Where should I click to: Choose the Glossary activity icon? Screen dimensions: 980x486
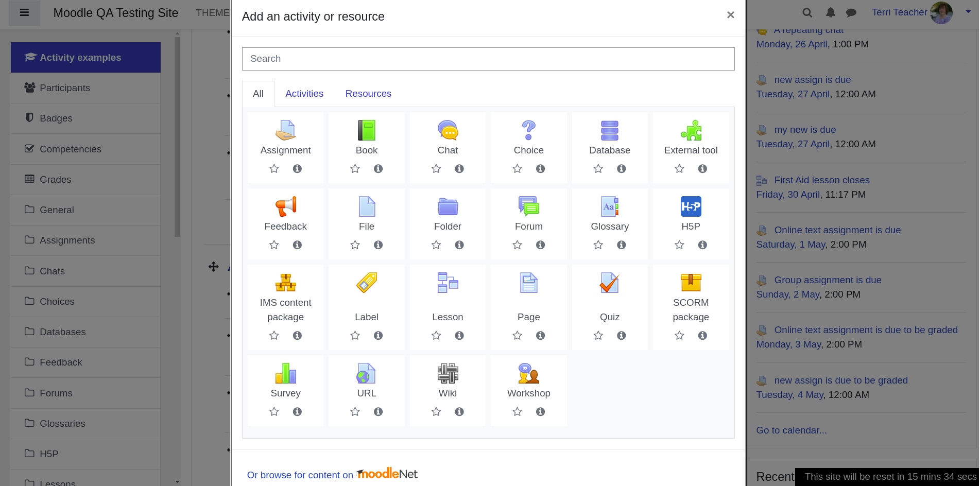(610, 206)
